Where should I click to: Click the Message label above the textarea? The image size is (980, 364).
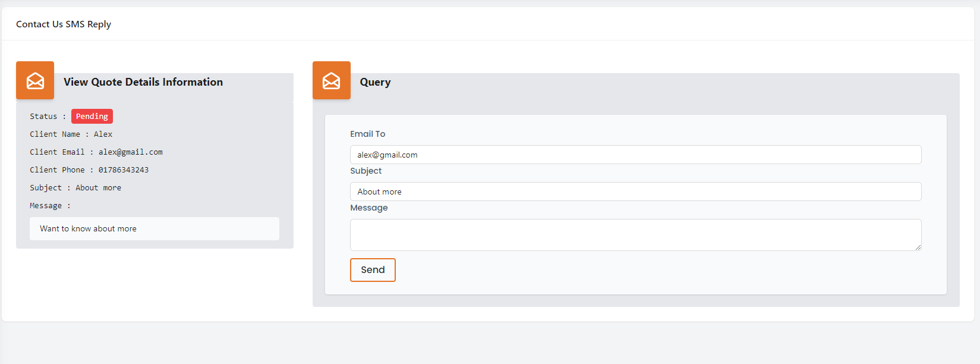368,208
